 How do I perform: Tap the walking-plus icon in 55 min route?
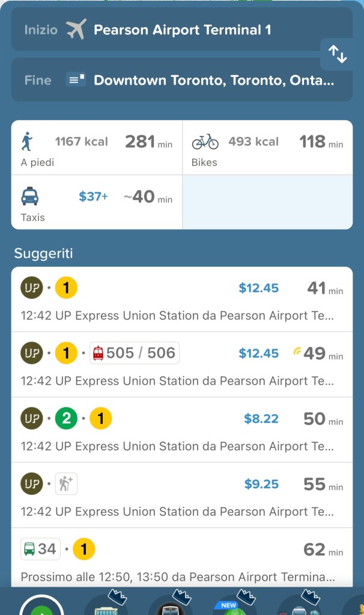click(x=66, y=484)
